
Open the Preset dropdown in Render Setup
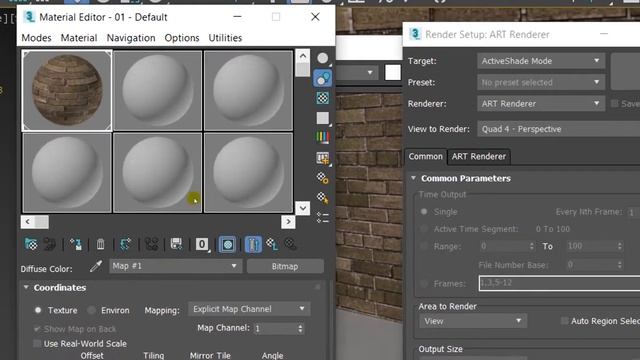541,82
